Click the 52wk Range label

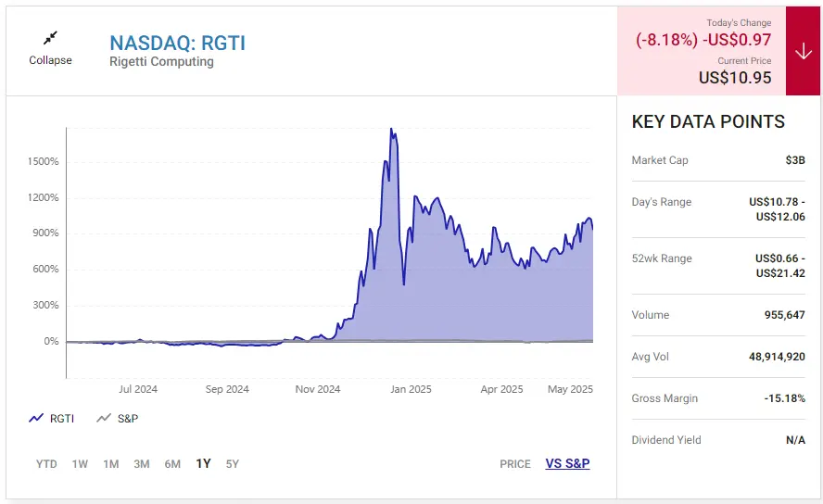point(662,258)
